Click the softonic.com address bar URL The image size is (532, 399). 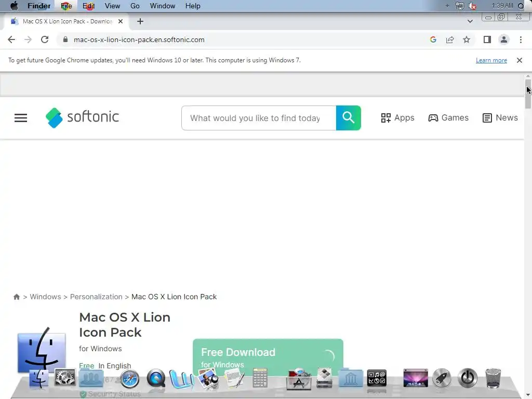click(x=139, y=39)
